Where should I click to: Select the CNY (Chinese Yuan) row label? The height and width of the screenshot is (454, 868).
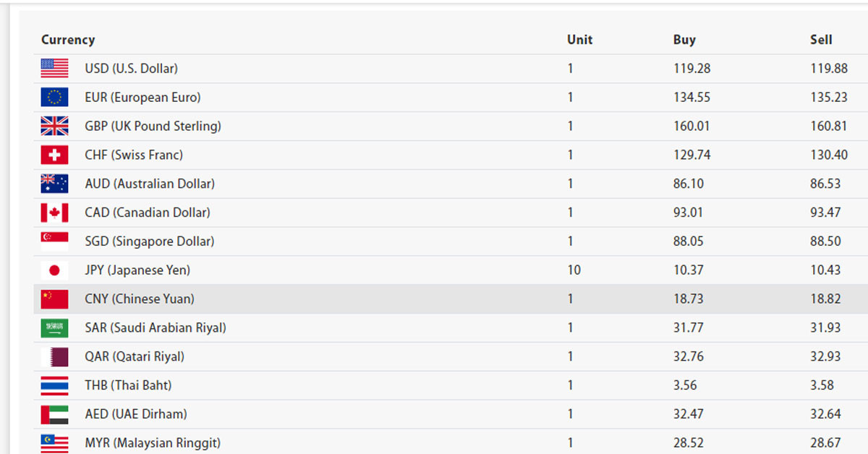click(x=140, y=299)
